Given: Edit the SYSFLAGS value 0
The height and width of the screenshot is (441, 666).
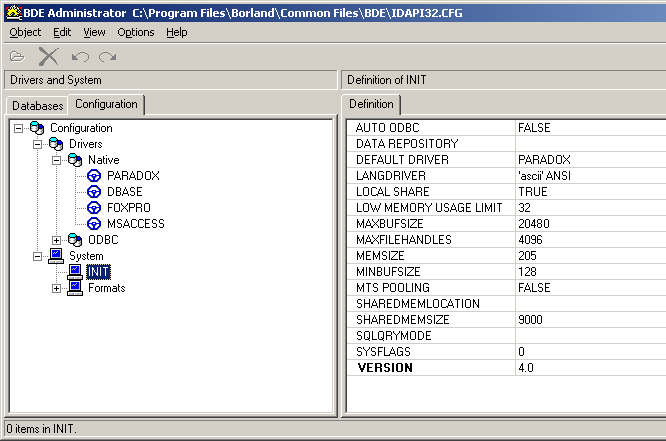Looking at the screenshot, I should (591, 352).
